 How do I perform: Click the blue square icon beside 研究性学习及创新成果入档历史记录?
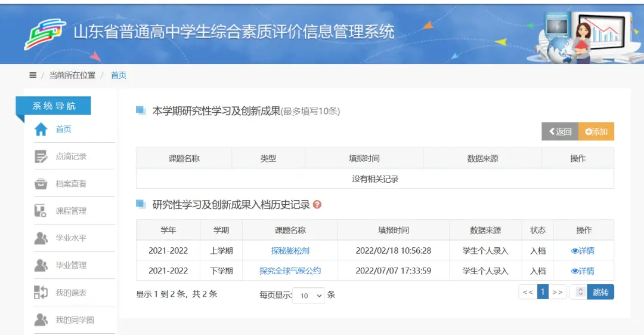click(x=141, y=204)
